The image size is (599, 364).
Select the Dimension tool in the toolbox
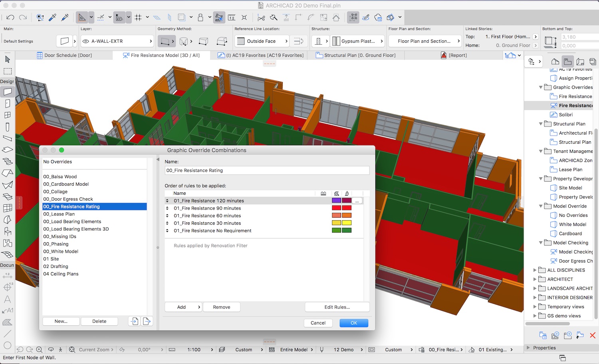click(x=7, y=275)
